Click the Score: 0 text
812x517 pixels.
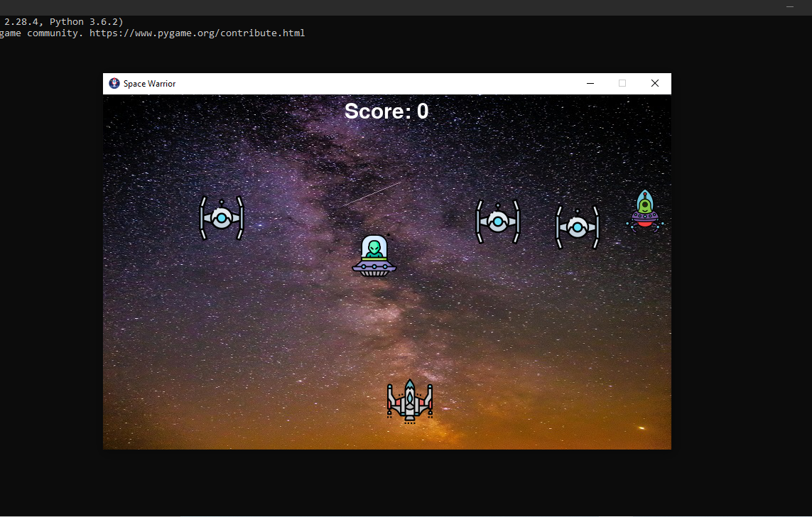(x=386, y=111)
